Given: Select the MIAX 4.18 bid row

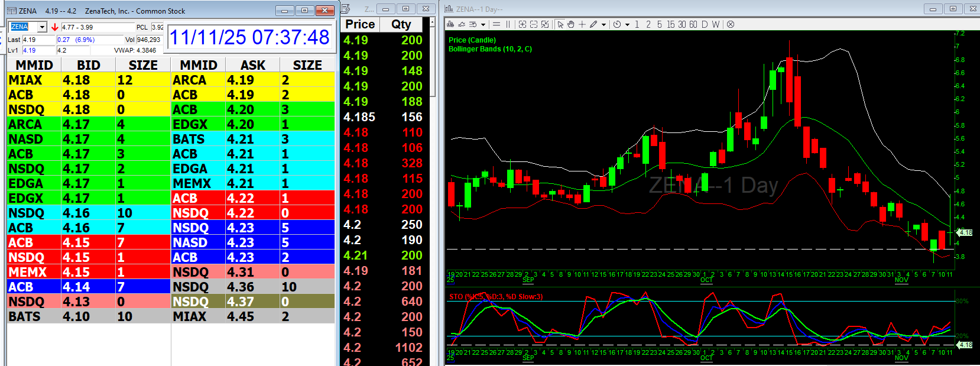Looking at the screenshot, I should tap(89, 80).
